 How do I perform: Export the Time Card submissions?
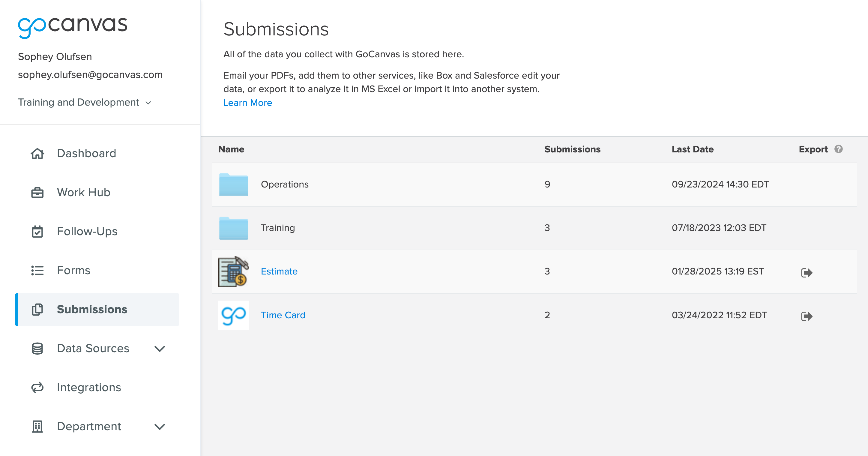[807, 316]
